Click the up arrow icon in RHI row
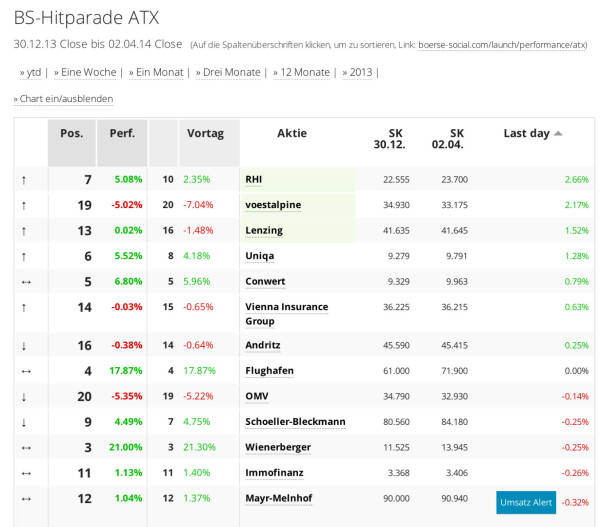The width and height of the screenshot is (600, 527). coord(26,180)
